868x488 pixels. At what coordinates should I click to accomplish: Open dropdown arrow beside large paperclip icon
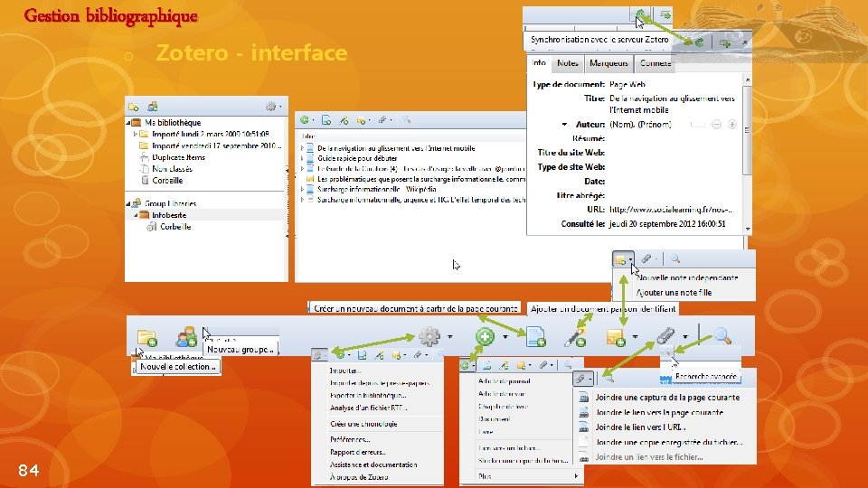click(685, 336)
